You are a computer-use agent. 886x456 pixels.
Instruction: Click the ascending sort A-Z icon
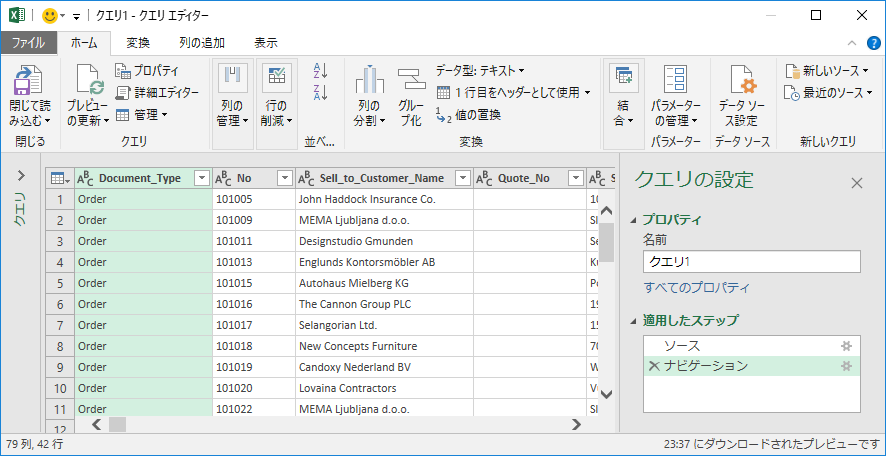(321, 70)
